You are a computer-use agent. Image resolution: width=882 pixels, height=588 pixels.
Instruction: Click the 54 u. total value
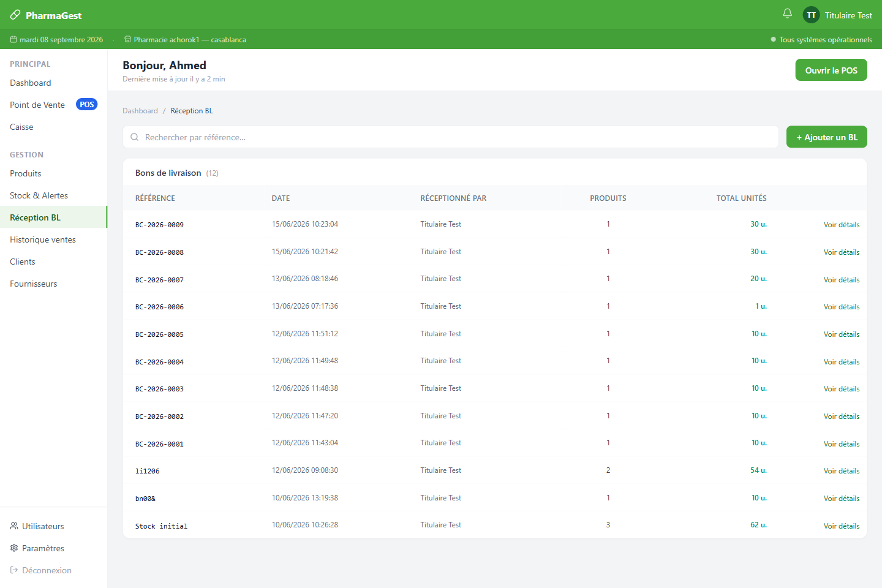[x=758, y=470]
